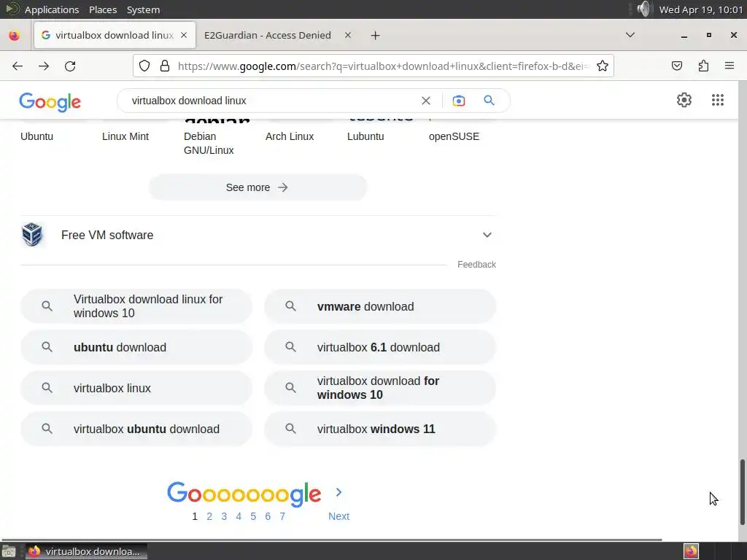
Task: Open the Places menu
Action: (x=103, y=9)
